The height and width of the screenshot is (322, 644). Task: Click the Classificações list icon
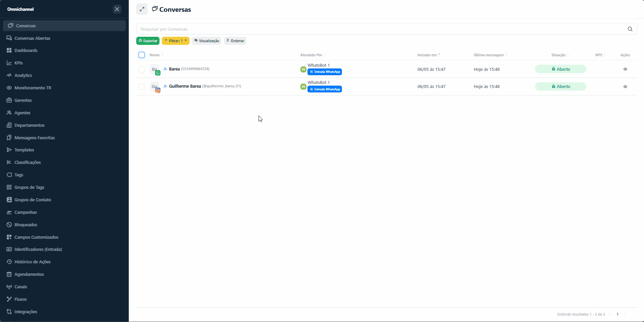pos(9,162)
